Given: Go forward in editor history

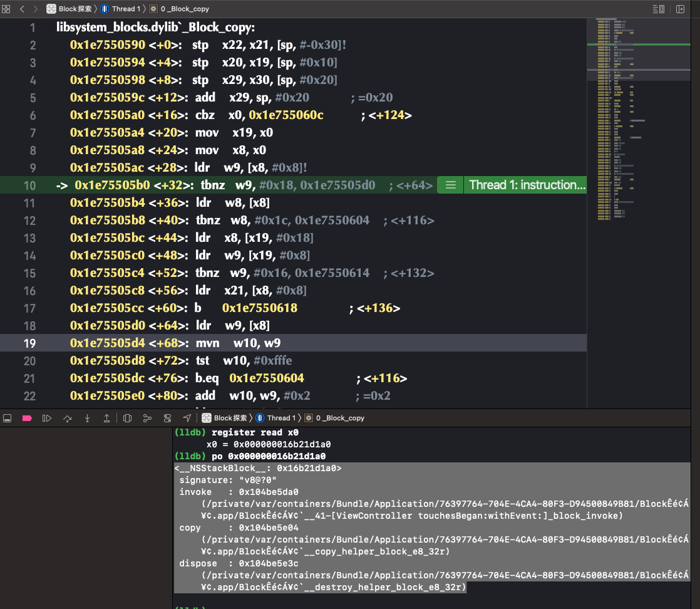Looking at the screenshot, I should pos(36,9).
